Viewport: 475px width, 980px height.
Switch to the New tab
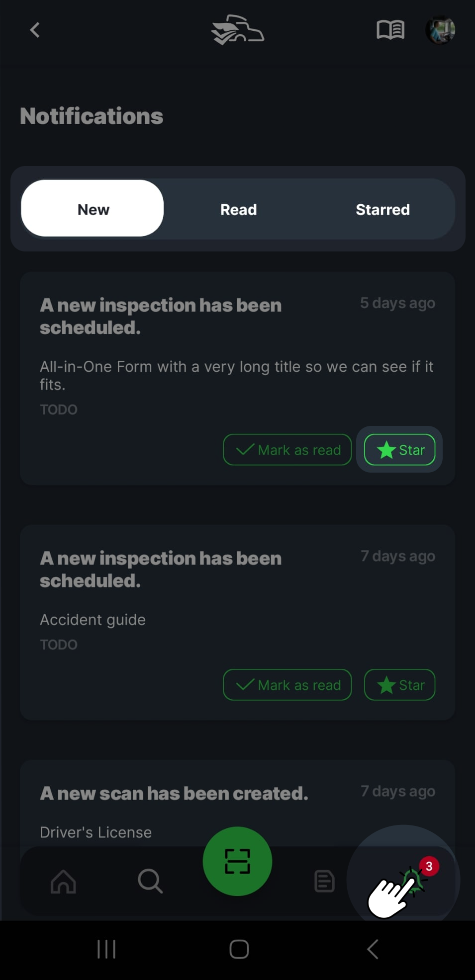pyautogui.click(x=93, y=209)
